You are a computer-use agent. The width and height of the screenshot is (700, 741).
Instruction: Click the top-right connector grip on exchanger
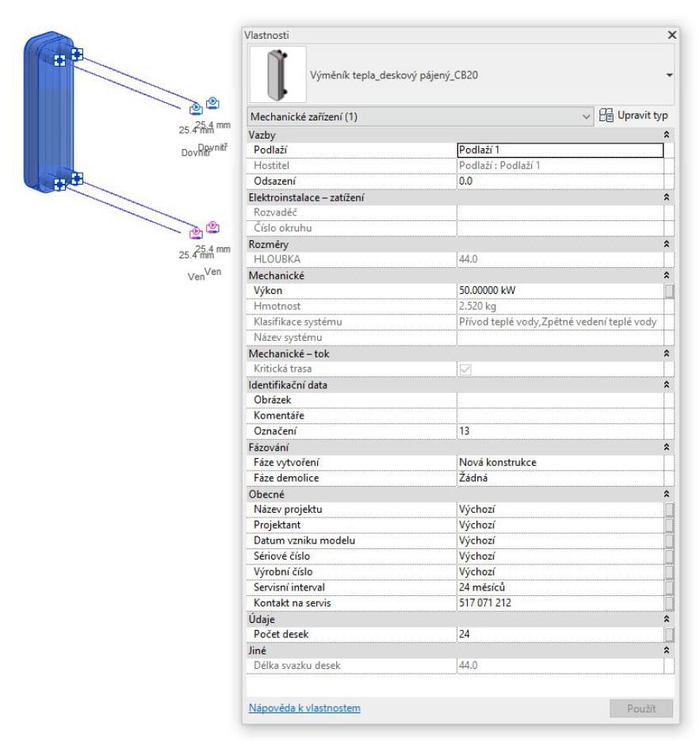click(x=77, y=54)
